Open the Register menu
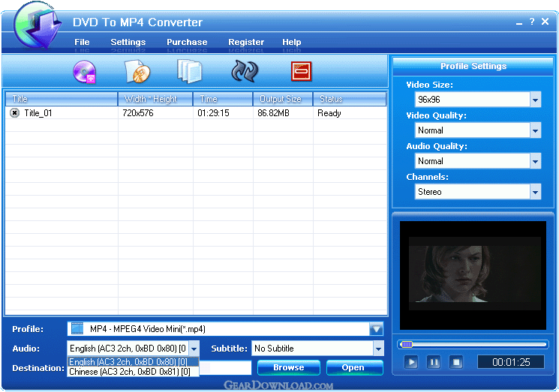Image resolution: width=559 pixels, height=392 pixels. click(246, 42)
